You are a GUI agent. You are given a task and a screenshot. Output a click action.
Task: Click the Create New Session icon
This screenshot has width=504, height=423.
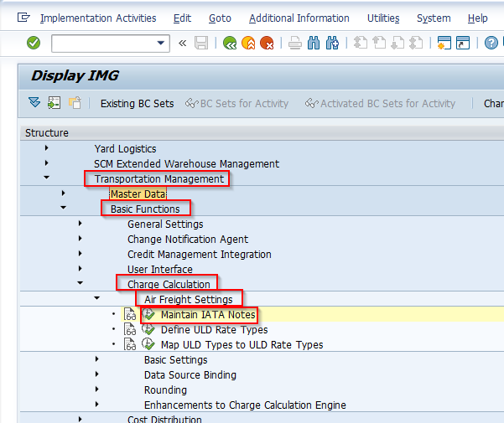(444, 43)
